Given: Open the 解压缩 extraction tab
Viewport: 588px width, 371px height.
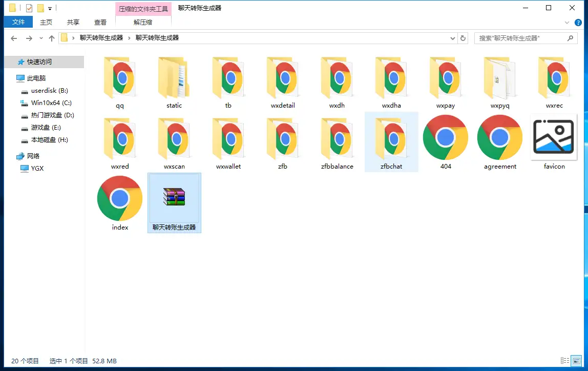Looking at the screenshot, I should point(142,22).
